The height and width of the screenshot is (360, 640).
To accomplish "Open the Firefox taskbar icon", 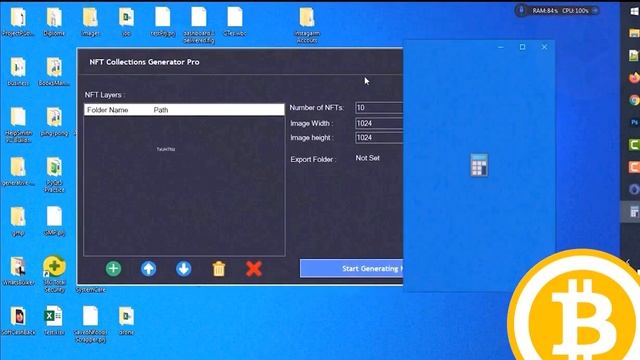I will coord(634,78).
